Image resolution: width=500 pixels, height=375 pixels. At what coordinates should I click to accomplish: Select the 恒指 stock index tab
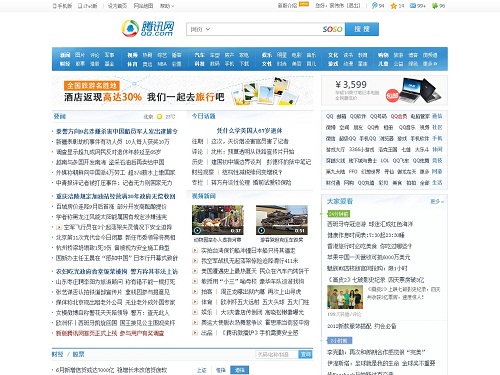tap(220, 370)
